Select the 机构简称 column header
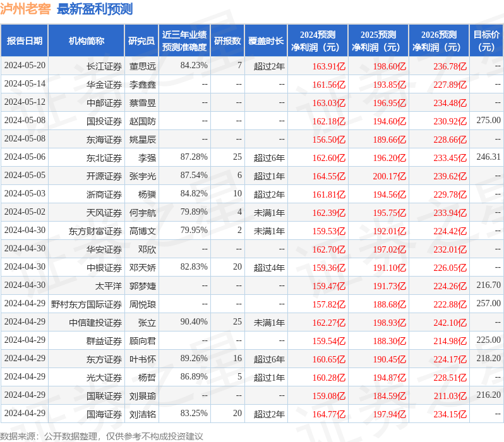Viewport: 504px width, 442px height. click(x=86, y=41)
